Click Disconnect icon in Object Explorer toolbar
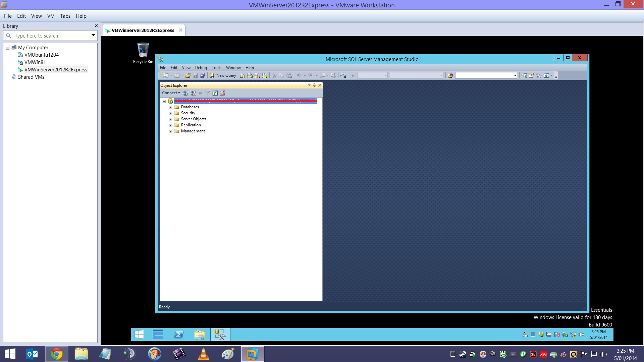This screenshot has height=362, width=644. [x=193, y=93]
